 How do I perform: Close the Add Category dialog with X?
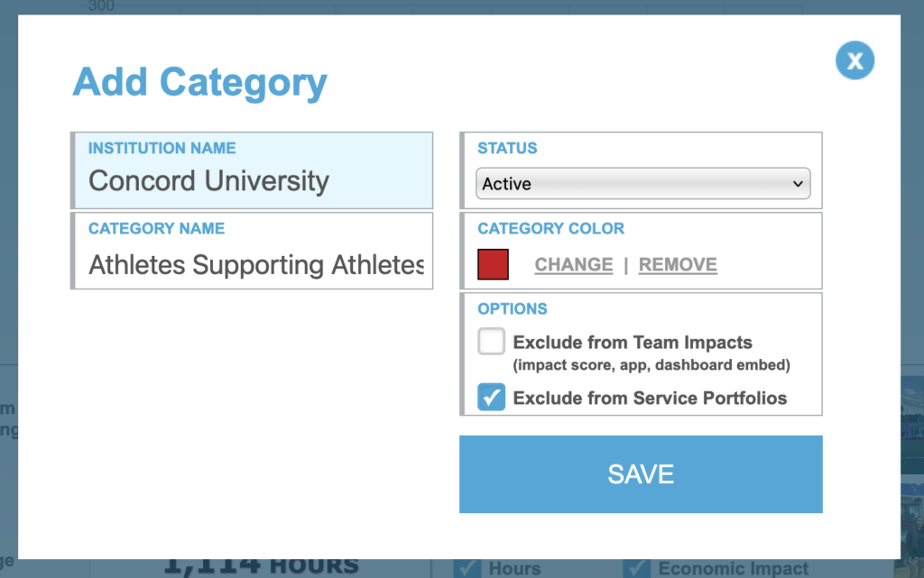pos(855,60)
